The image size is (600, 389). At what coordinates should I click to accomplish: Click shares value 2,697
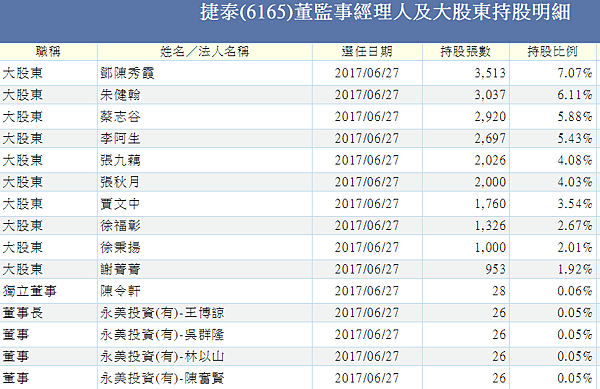[x=490, y=138]
